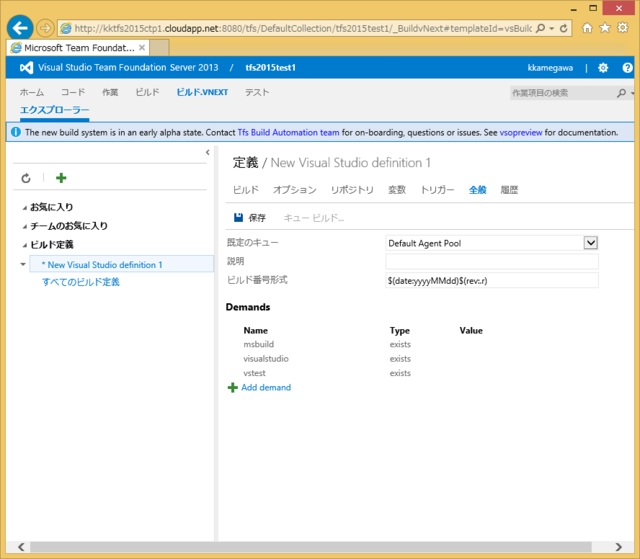Open the help question mark icon
Viewport: 640px width, 559px height.
point(627,68)
